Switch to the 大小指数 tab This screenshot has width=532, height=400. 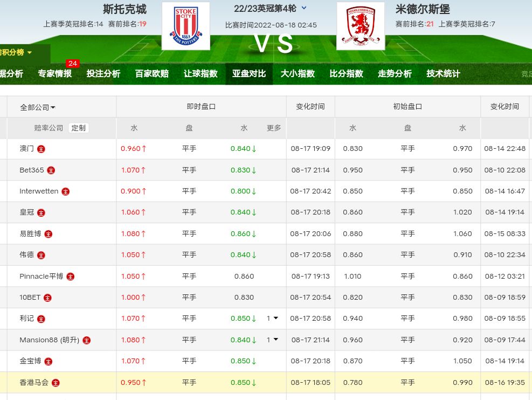click(x=298, y=74)
